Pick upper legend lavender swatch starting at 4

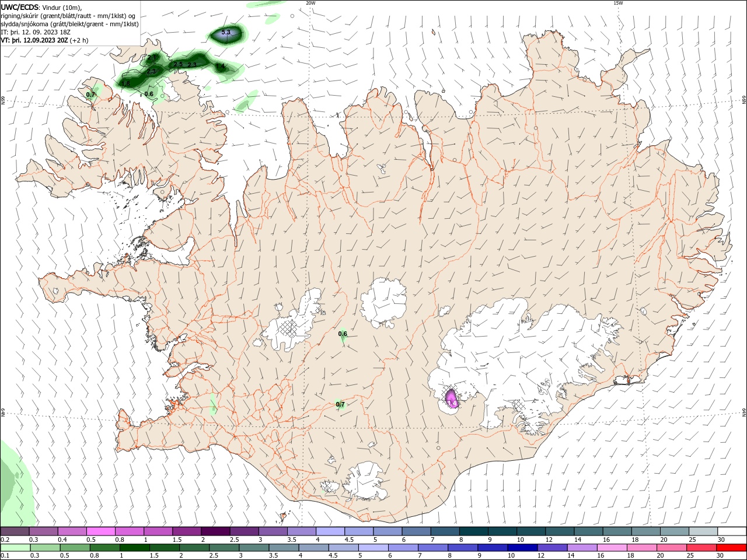pos(330,531)
